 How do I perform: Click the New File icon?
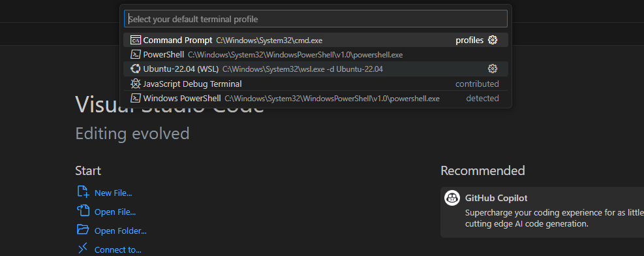pos(83,192)
